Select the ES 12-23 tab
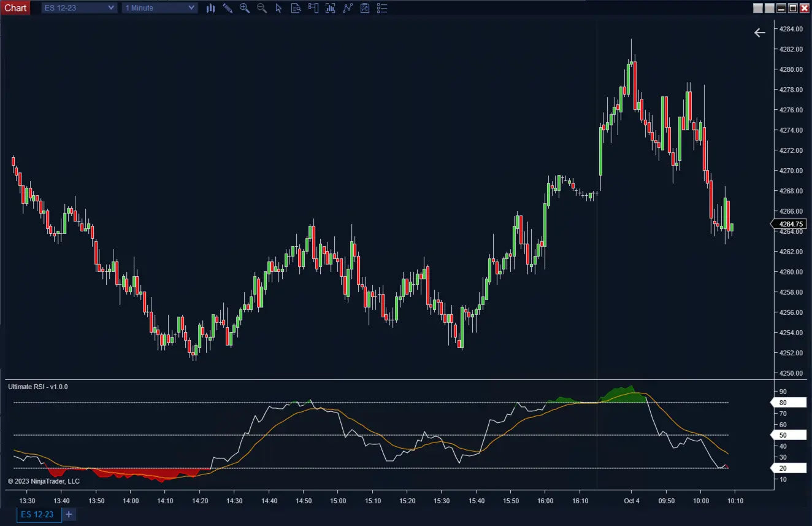Viewport: 812px width, 526px height. tap(37, 514)
